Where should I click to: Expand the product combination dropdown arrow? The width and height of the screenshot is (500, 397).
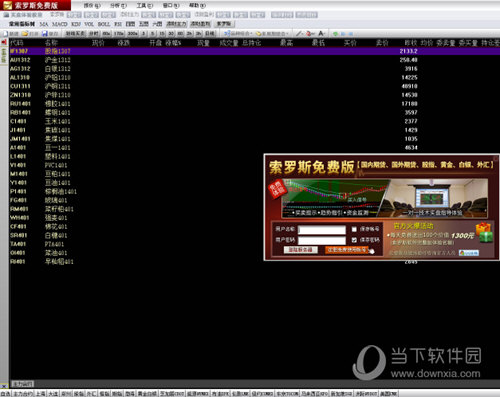pos(251,34)
